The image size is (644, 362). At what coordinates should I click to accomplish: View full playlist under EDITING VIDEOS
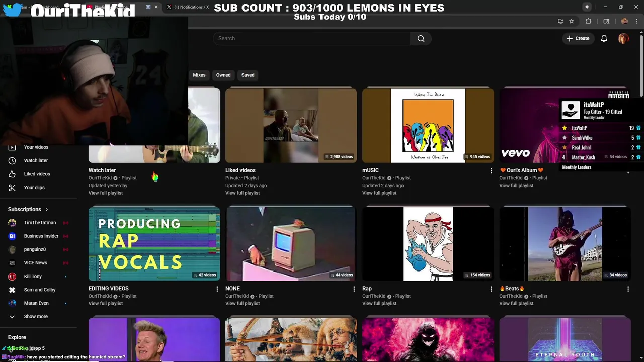pyautogui.click(x=106, y=304)
